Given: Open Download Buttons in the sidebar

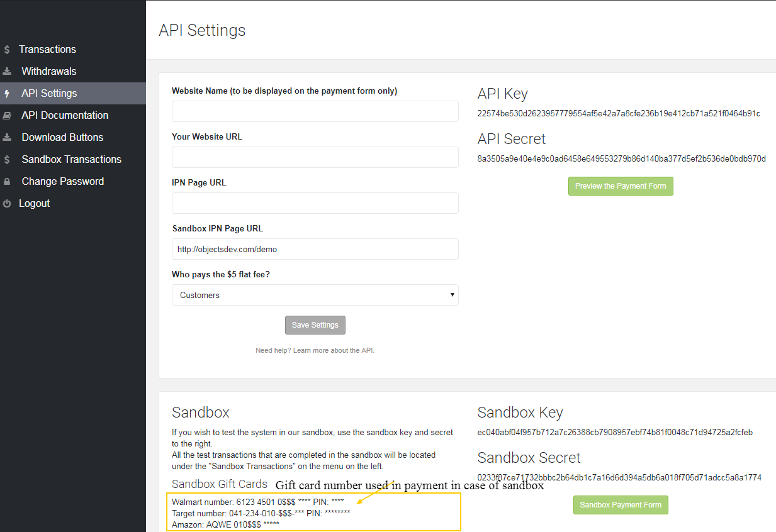Looking at the screenshot, I should 73,137.
